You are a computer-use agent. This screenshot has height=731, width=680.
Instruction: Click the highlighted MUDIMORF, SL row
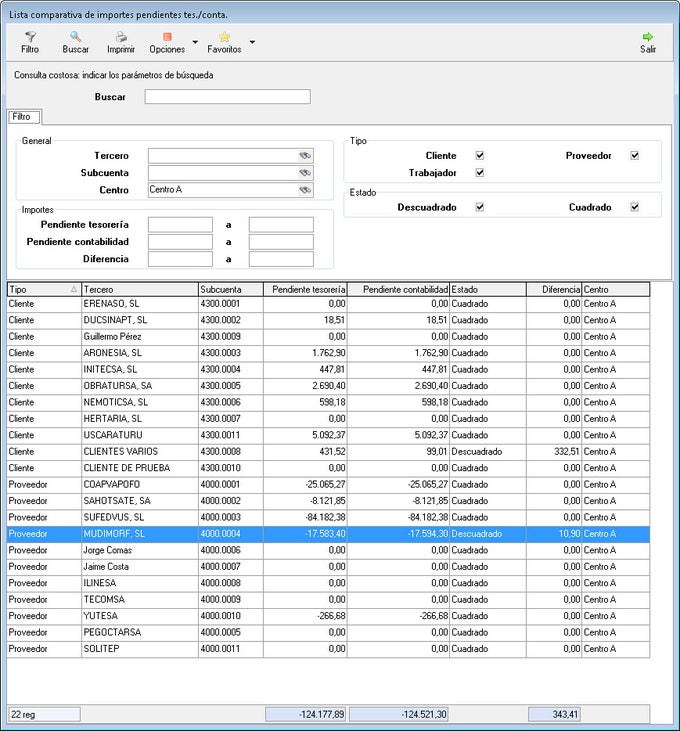point(328,534)
